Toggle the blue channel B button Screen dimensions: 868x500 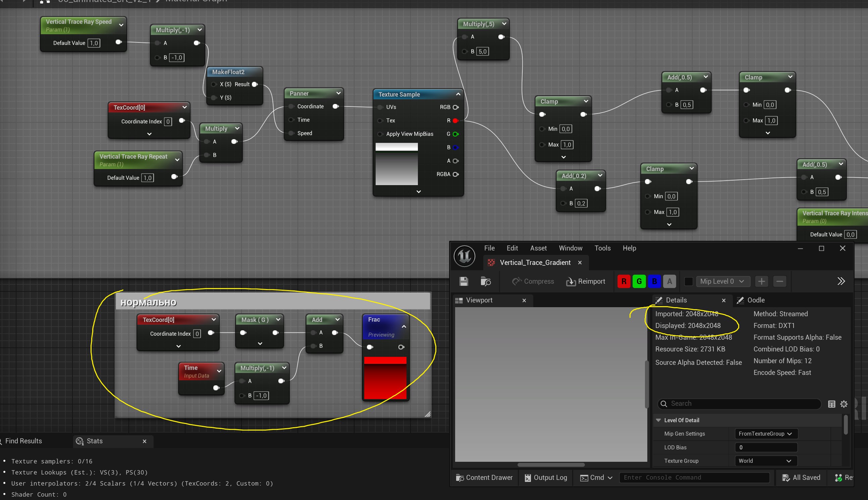[x=654, y=281]
